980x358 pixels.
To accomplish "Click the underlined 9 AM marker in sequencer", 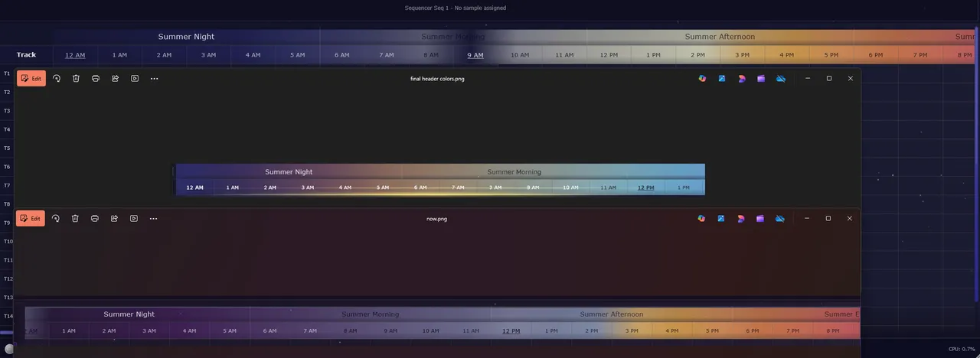I will pos(475,55).
